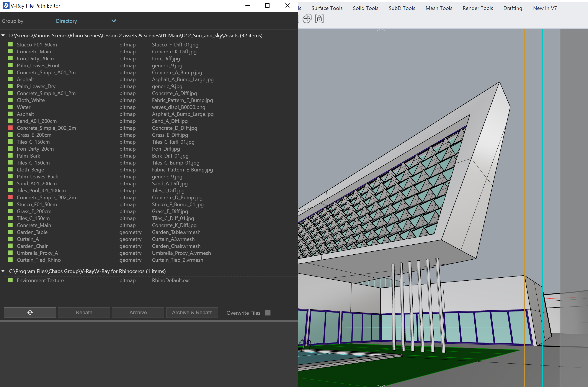Click the Curtain_Tied_2.vrmesh file name
Image resolution: width=588 pixels, height=387 pixels.
pos(177,260)
